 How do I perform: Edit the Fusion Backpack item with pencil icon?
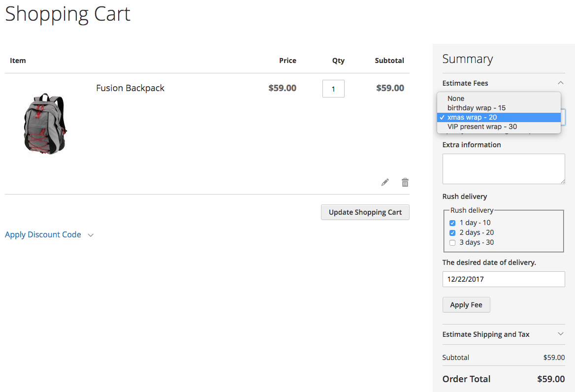(384, 182)
